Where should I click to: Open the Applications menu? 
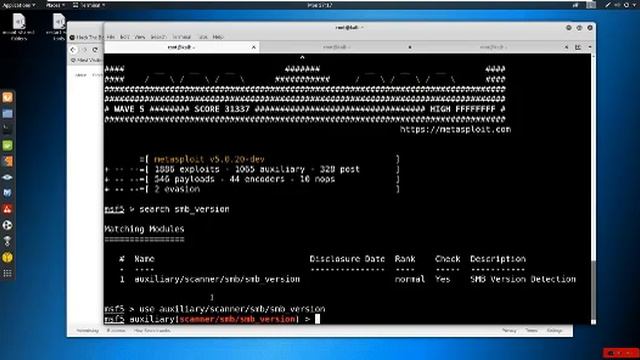pyautogui.click(x=19, y=5)
